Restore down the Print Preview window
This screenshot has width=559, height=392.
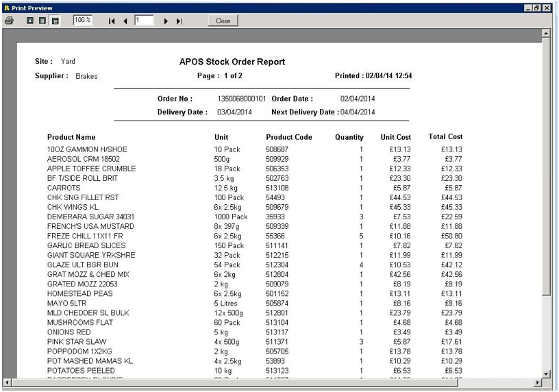point(537,6)
